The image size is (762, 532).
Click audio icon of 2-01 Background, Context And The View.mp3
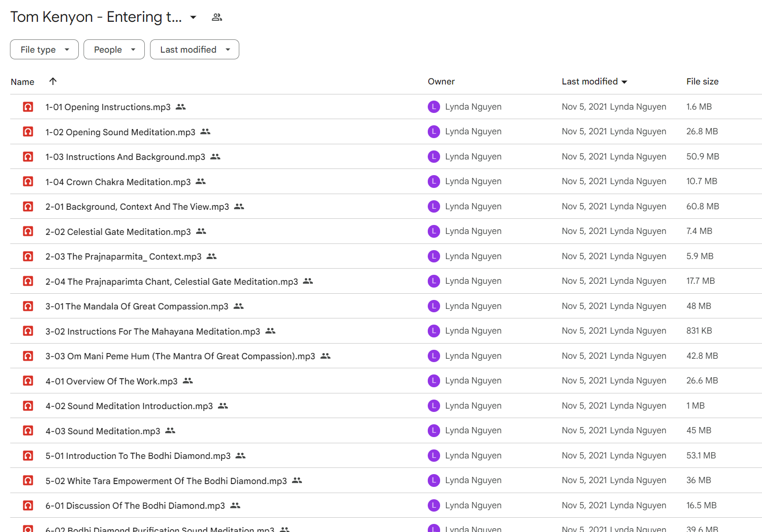click(x=28, y=206)
